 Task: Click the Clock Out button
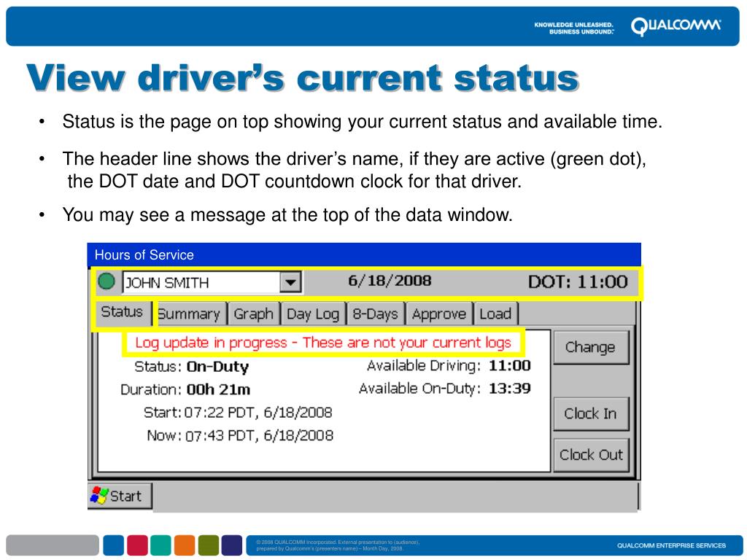[x=591, y=455]
